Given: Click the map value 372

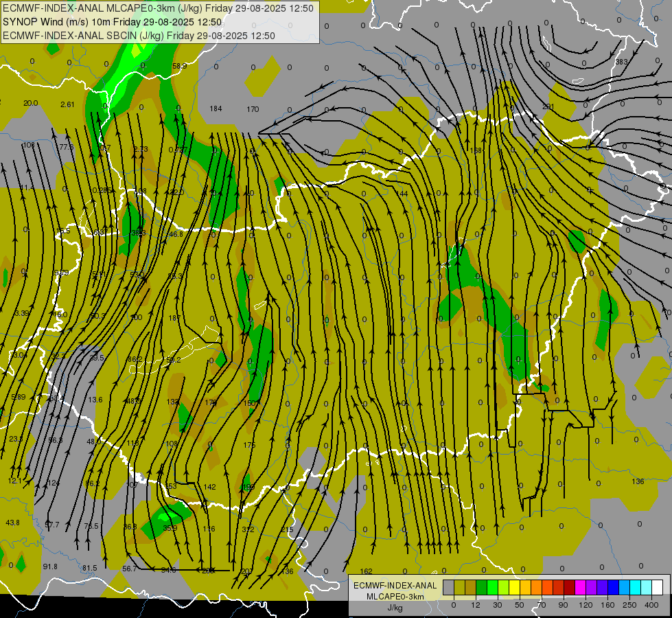Looking at the screenshot, I should tap(248, 529).
